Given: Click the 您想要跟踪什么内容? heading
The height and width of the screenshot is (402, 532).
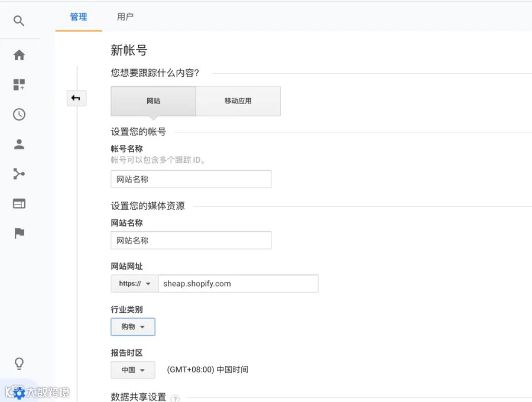Looking at the screenshot, I should tap(155, 73).
